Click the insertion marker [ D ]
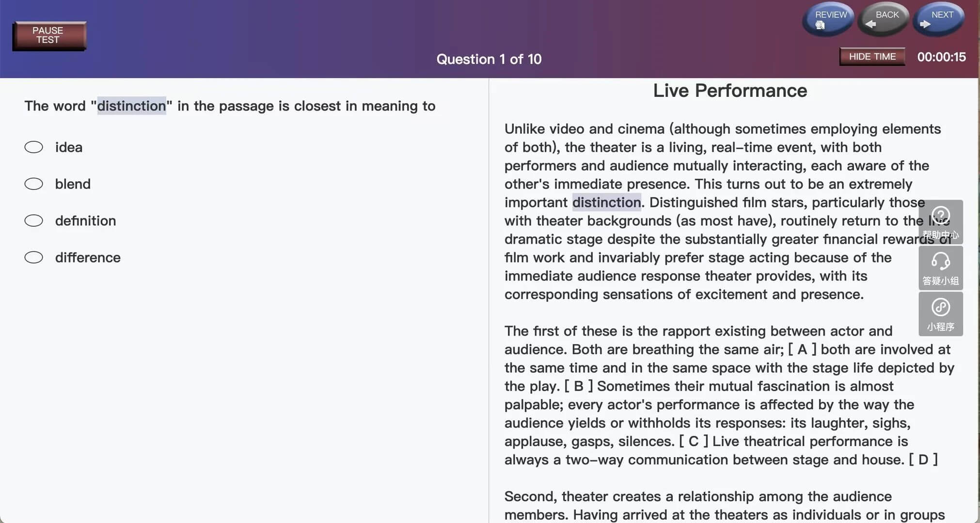The width and height of the screenshot is (980, 523). (923, 460)
